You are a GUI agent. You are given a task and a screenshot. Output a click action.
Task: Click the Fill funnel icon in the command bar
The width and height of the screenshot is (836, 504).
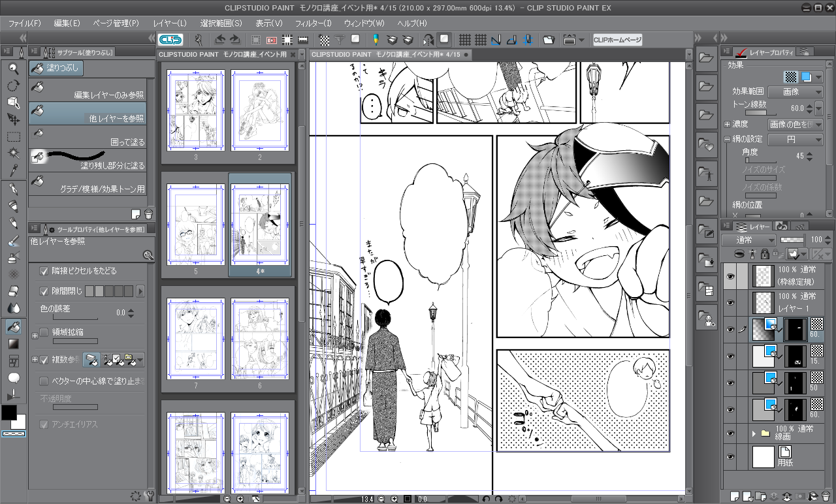(x=341, y=40)
